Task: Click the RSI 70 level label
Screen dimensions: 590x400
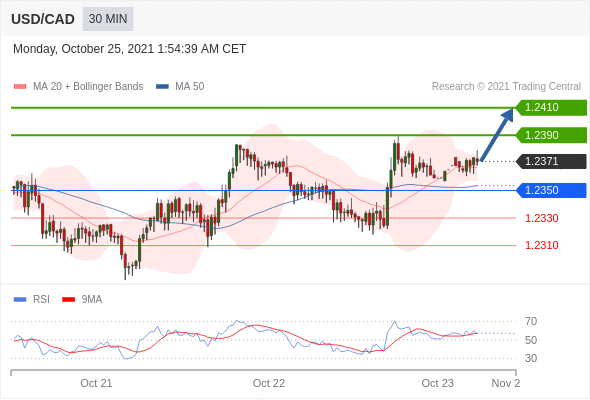Action: point(531,321)
